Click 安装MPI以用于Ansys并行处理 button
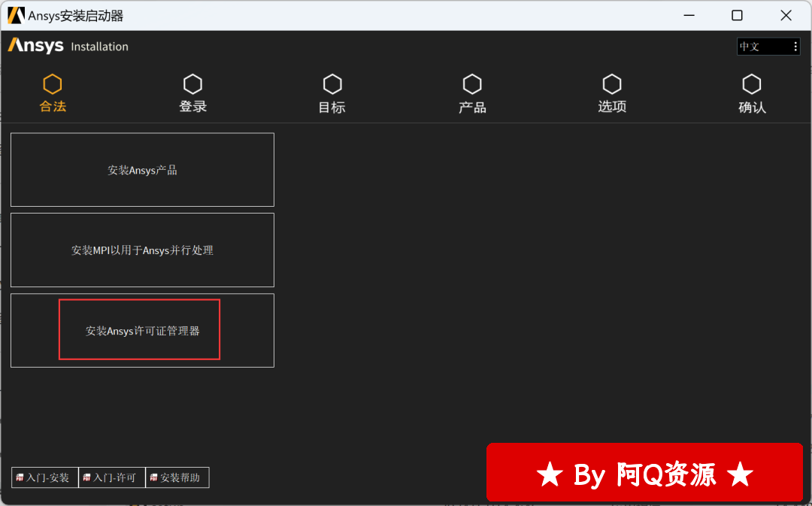This screenshot has height=506, width=812. click(x=142, y=250)
